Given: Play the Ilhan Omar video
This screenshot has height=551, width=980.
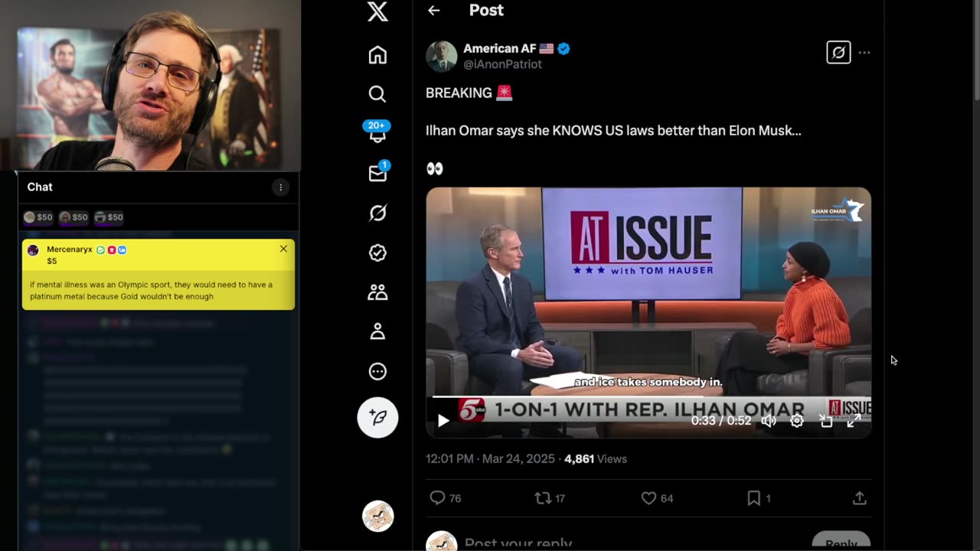Looking at the screenshot, I should tap(443, 420).
